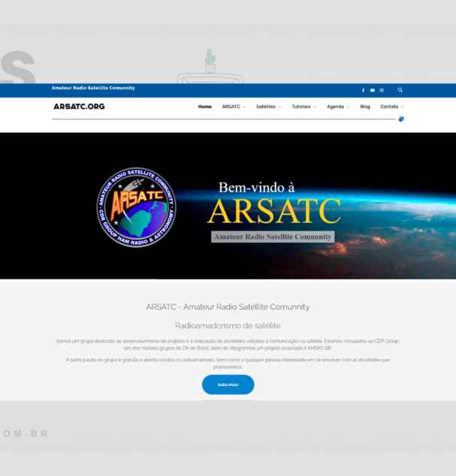456x476 pixels.
Task: Open the Instagram social icon
Action: pos(381,90)
